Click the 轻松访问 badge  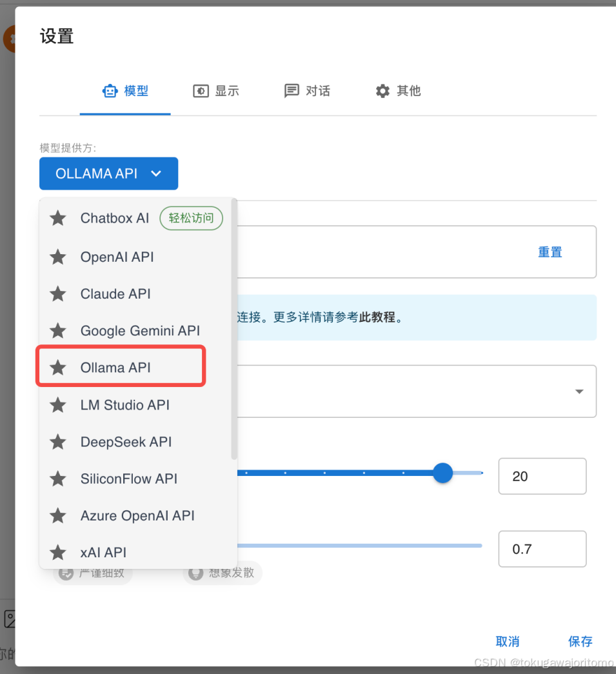tap(192, 219)
